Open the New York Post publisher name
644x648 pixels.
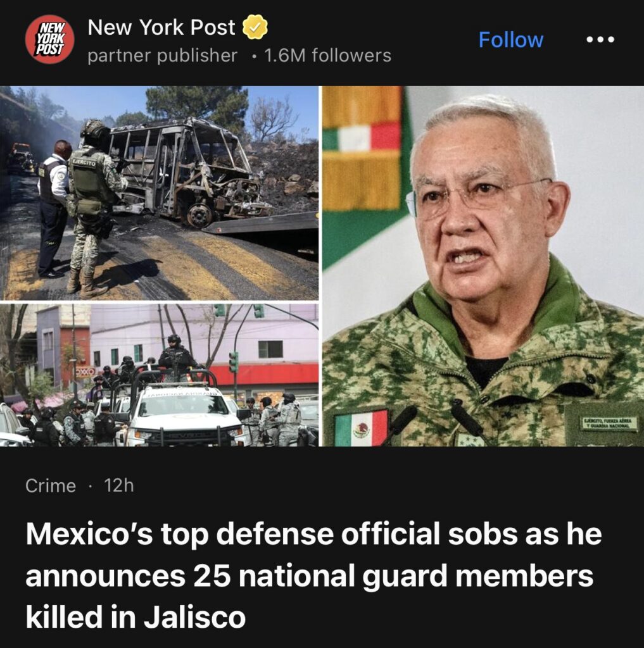pos(161,27)
